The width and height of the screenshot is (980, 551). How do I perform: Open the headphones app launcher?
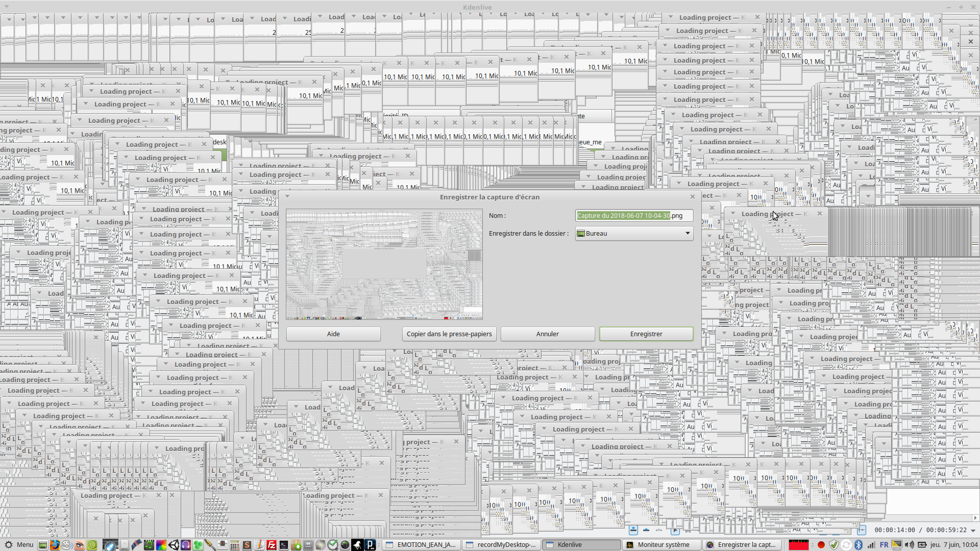coord(186,545)
